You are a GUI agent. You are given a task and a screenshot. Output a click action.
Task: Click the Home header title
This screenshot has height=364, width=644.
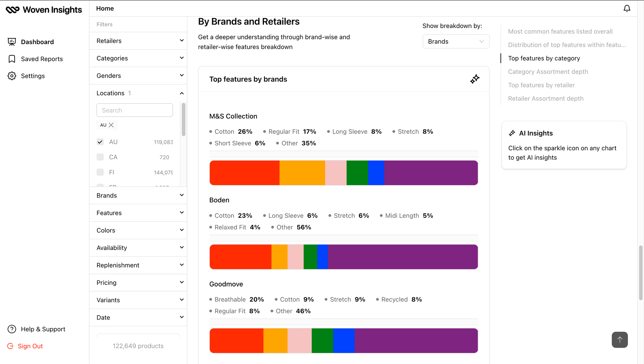point(105,8)
